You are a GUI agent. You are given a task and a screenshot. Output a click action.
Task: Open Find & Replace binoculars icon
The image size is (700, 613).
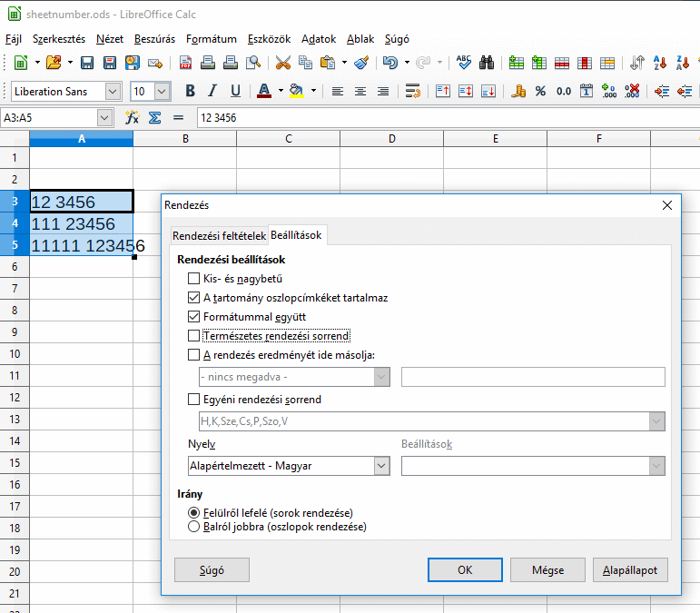487,63
